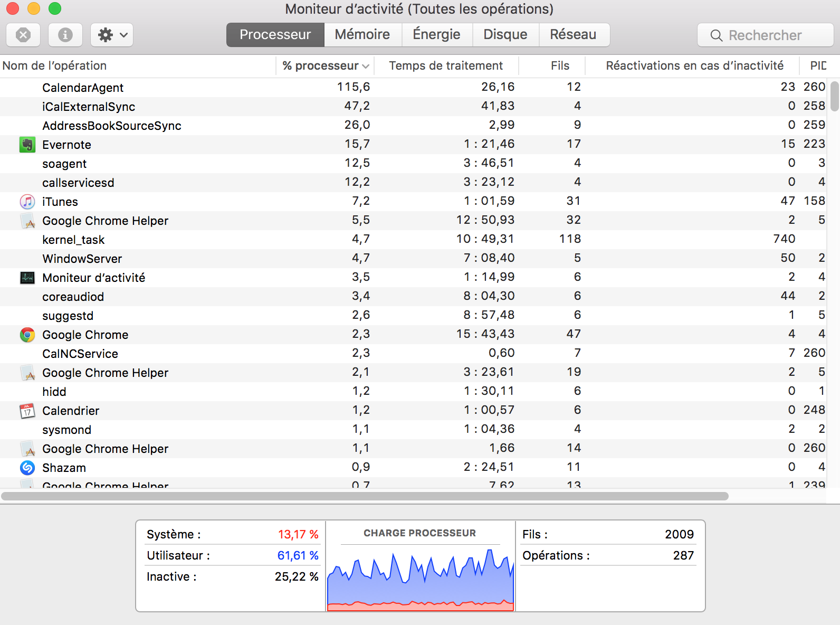The image size is (840, 625).
Task: Select the Evernote process name
Action: click(x=66, y=145)
